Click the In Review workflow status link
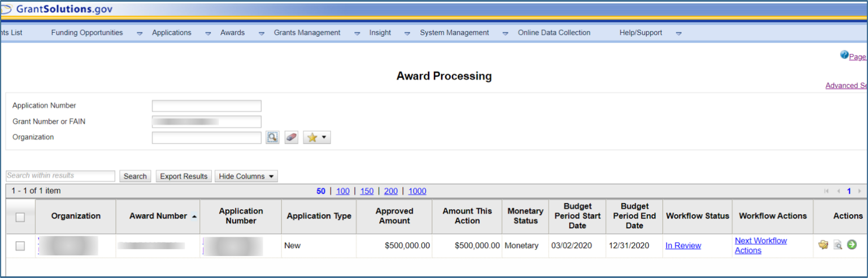This screenshot has width=868, height=278. pyautogui.click(x=683, y=246)
